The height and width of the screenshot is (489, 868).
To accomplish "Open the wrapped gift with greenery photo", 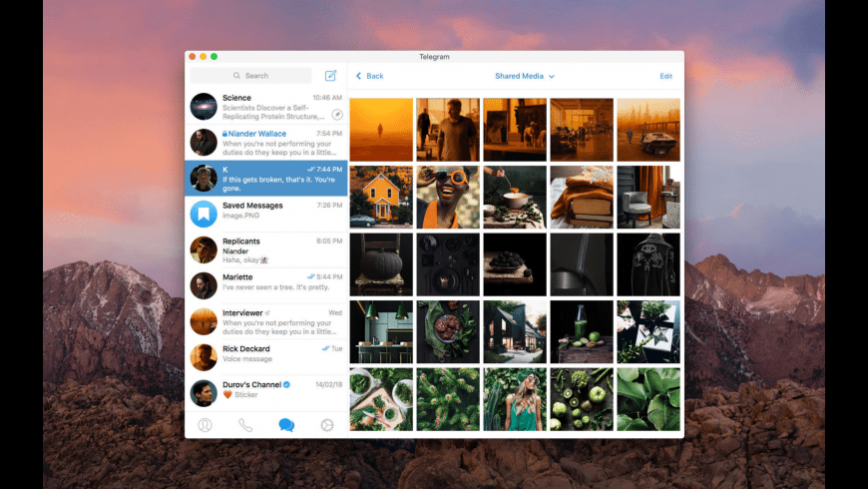I will (649, 331).
